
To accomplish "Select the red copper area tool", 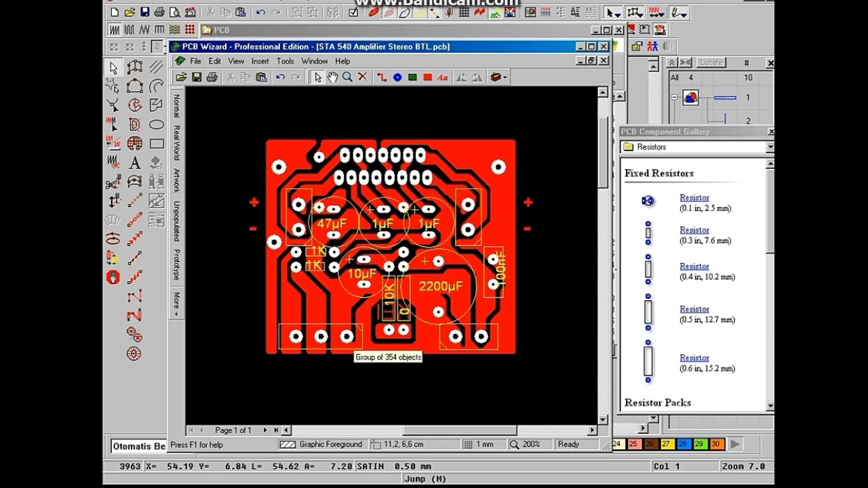I will point(427,77).
